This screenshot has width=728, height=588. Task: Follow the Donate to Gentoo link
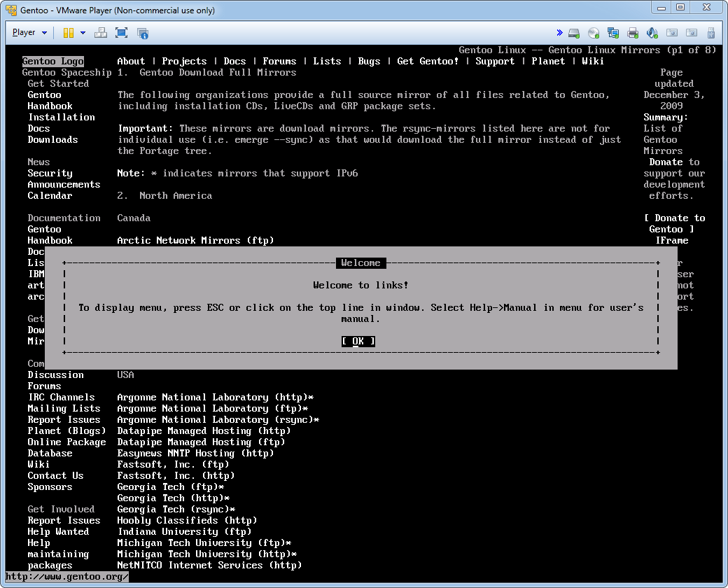click(674, 224)
